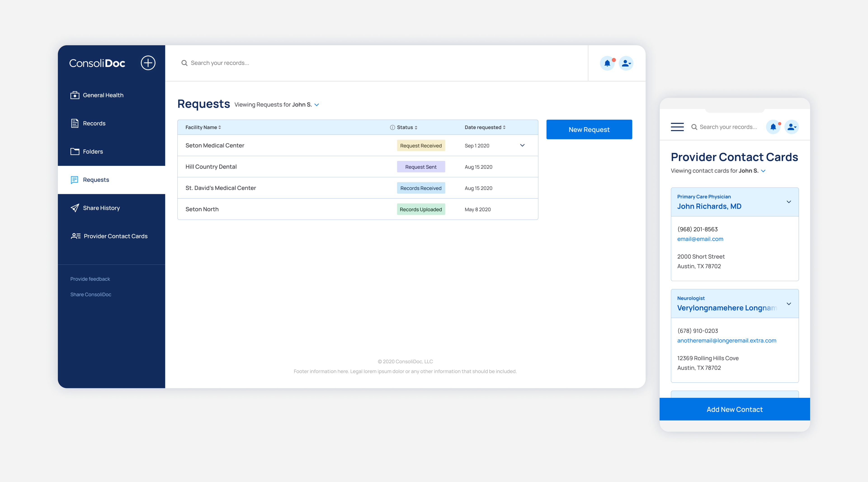Open the mobile hamburger menu

[x=677, y=127]
